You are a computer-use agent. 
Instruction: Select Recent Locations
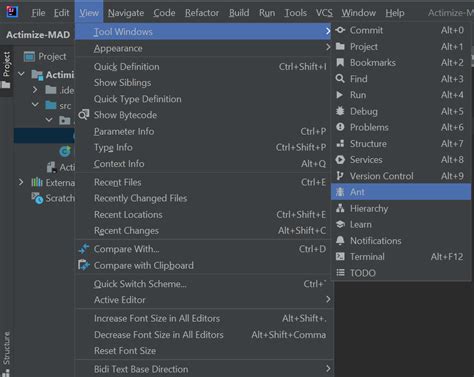(203, 215)
